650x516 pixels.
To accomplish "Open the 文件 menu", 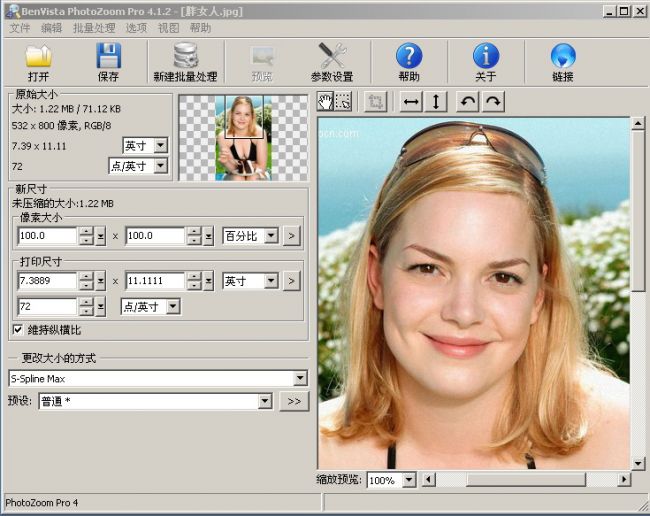I will click(x=19, y=28).
